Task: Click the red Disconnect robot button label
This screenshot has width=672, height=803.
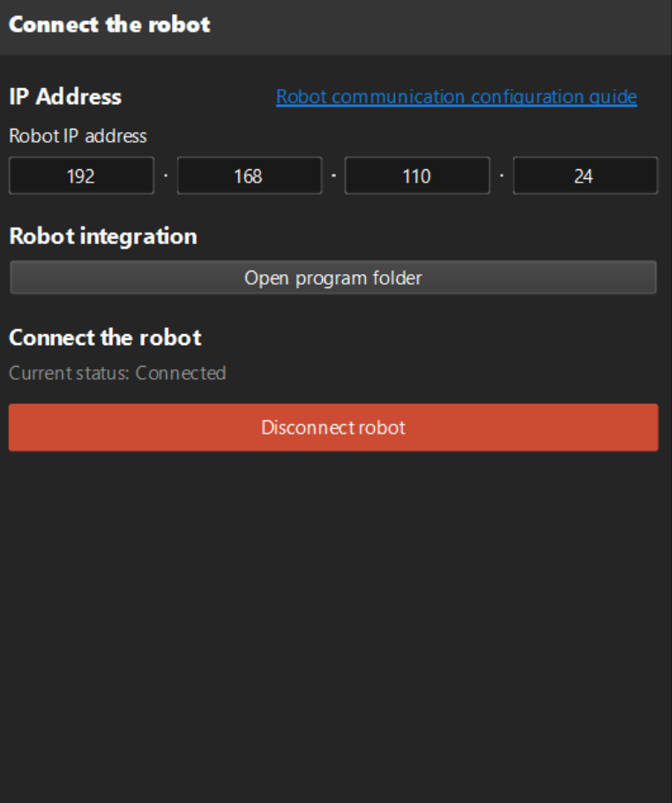Action: pyautogui.click(x=333, y=427)
